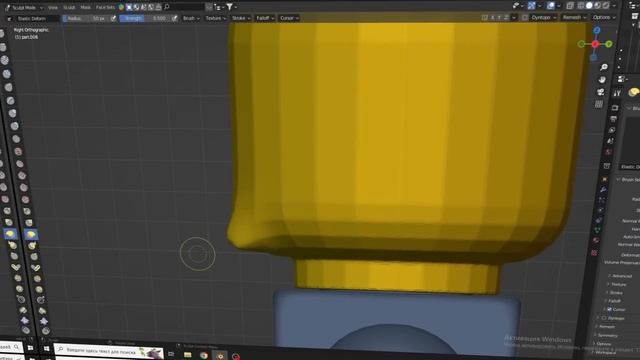Click the red X axis on navigation gizmo
Image resolution: width=640 pixels, height=360 pixels.
pos(595,44)
